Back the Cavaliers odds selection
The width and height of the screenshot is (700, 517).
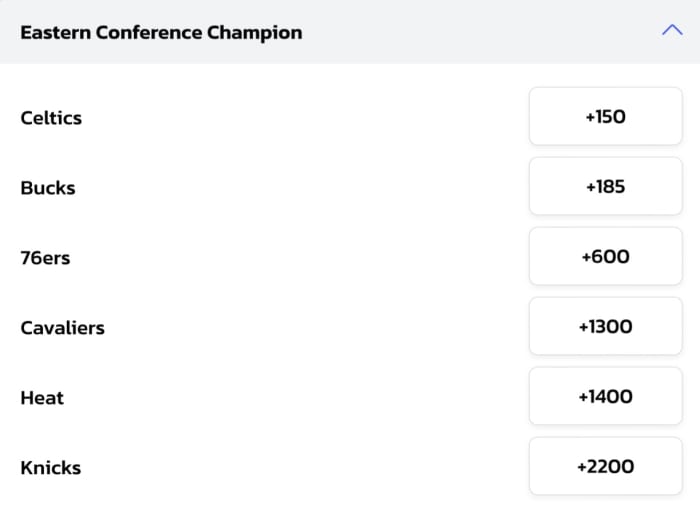[x=605, y=327]
